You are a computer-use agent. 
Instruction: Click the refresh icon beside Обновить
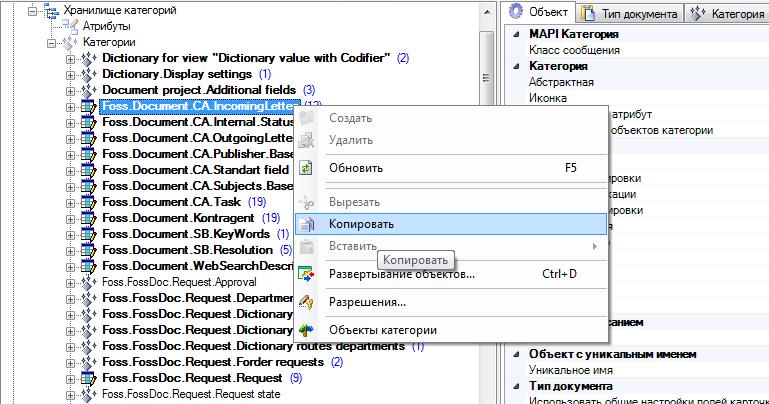307,168
